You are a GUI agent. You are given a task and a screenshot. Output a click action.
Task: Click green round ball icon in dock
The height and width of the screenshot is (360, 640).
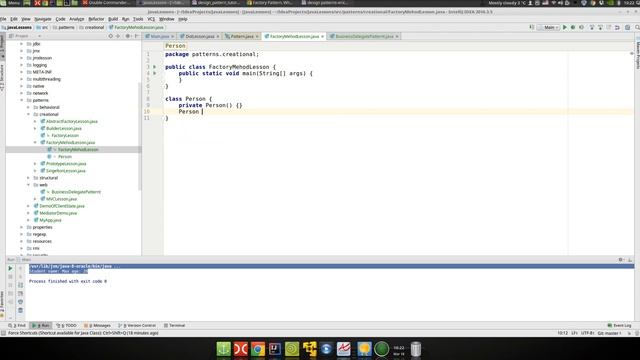[382, 349]
